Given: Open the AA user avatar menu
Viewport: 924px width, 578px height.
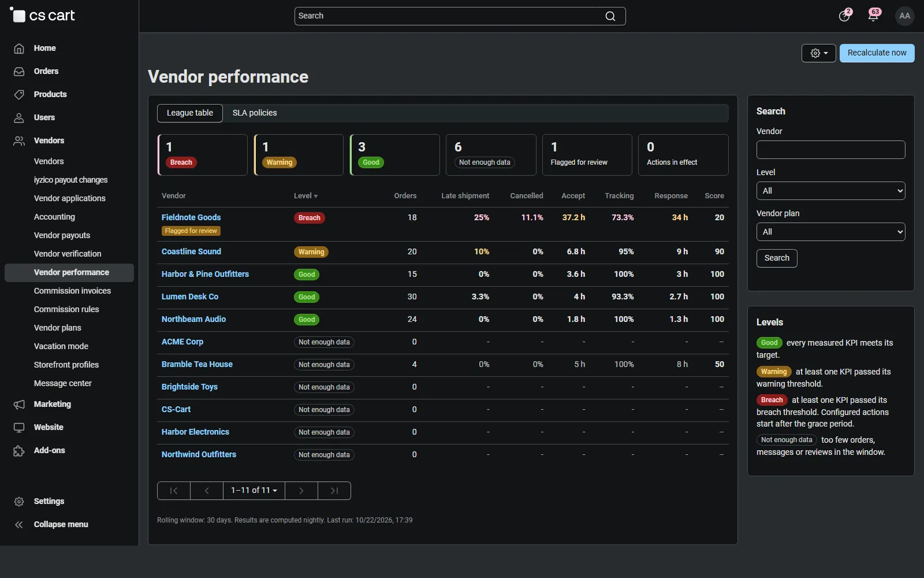Looking at the screenshot, I should click(904, 16).
